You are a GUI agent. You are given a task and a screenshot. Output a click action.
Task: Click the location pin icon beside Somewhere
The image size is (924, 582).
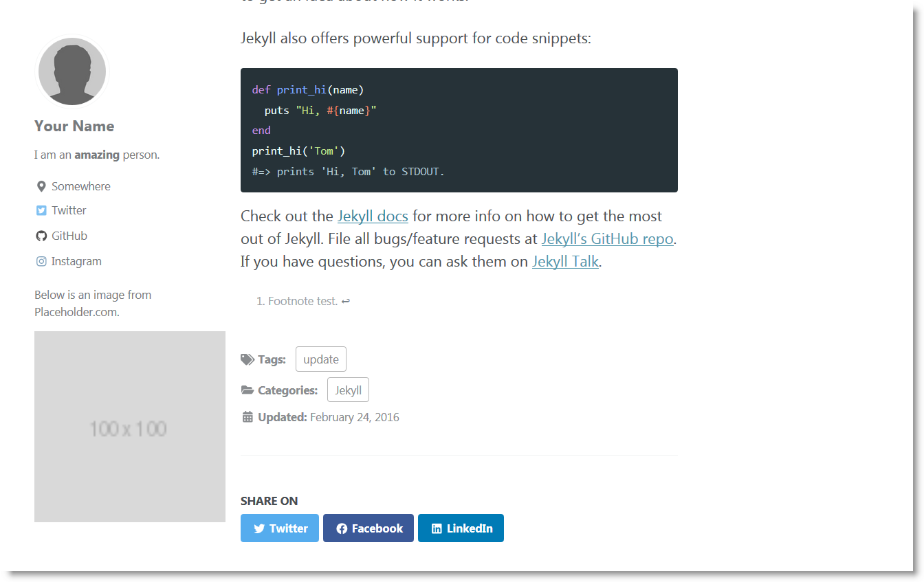pyautogui.click(x=41, y=186)
